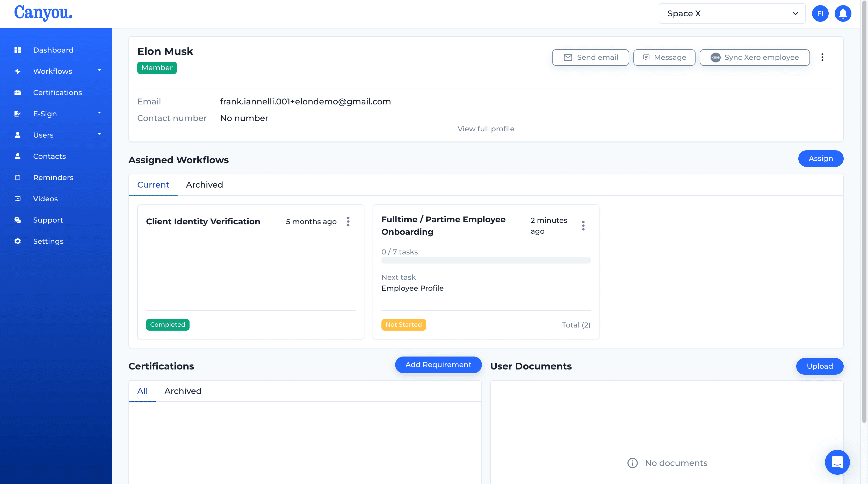
Task: Click the Dashboard grid icon
Action: (18, 50)
